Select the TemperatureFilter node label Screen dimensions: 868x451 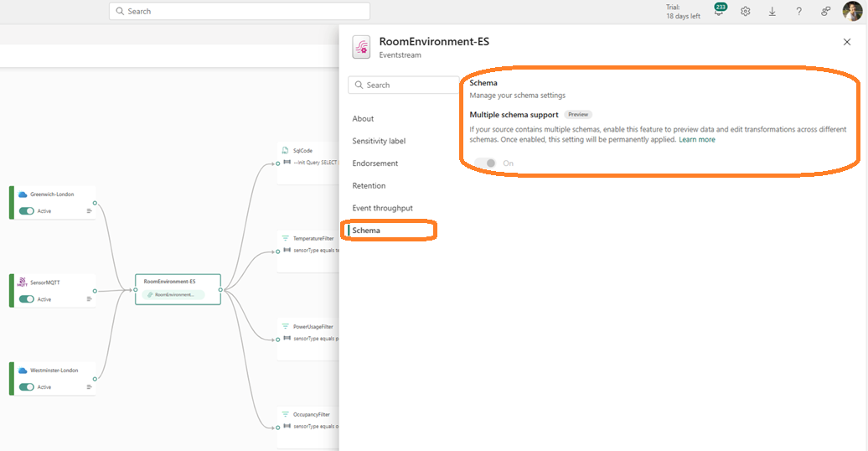coord(313,238)
